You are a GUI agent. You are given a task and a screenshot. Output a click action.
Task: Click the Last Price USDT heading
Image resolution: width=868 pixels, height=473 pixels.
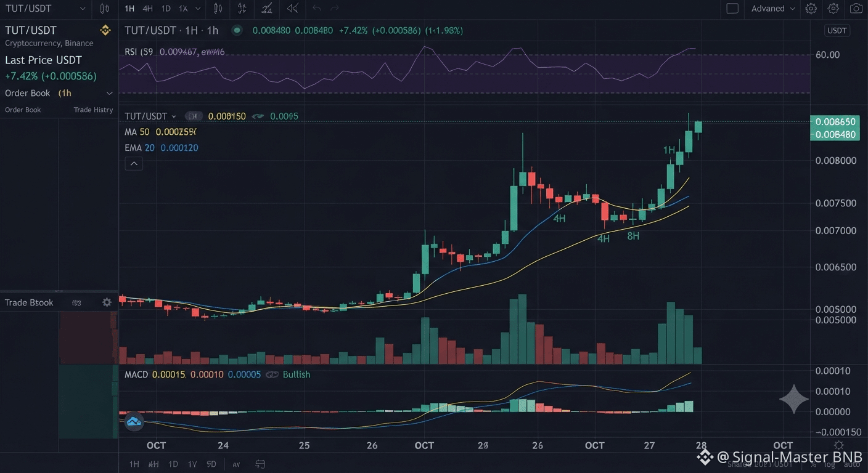(x=43, y=60)
